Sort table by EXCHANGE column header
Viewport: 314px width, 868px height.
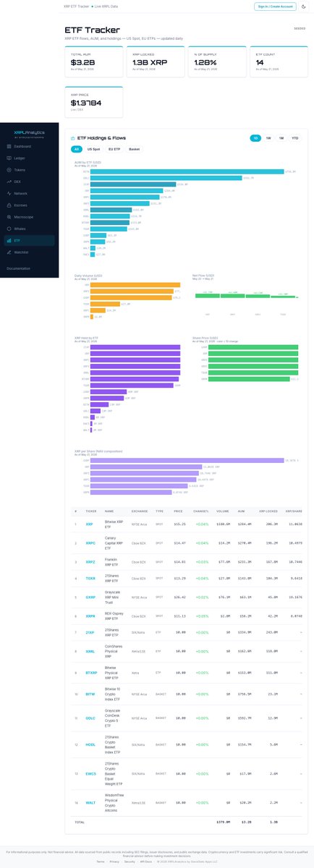pos(139,510)
